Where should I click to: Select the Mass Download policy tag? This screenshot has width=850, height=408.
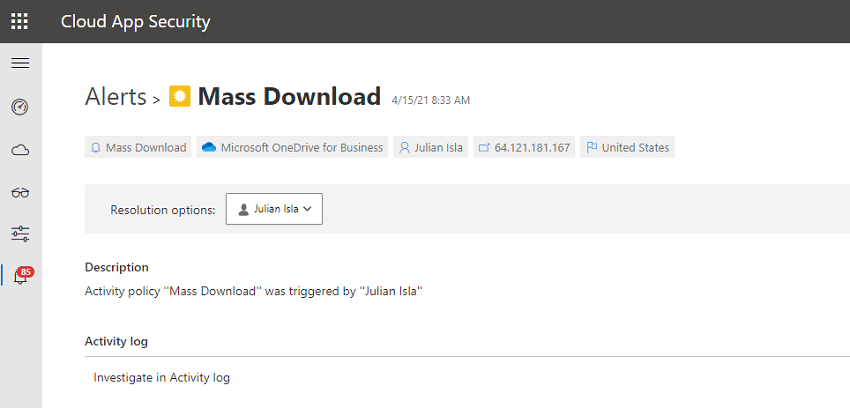pyautogui.click(x=138, y=147)
